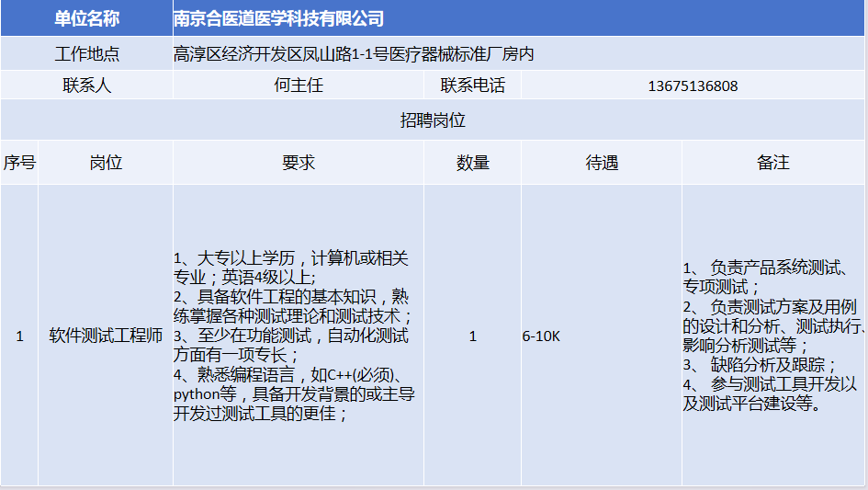This screenshot has height=490, width=868.
Task: Click the 单位名称 label cell
Action: click(x=86, y=18)
